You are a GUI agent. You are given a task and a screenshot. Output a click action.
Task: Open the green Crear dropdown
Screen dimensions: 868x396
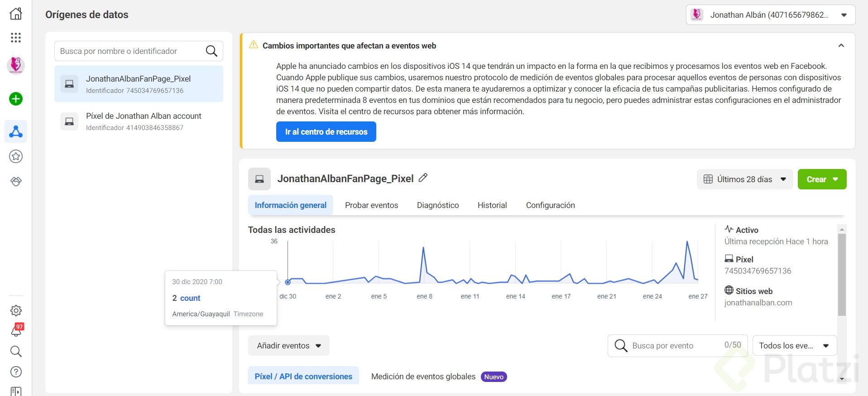tap(822, 179)
